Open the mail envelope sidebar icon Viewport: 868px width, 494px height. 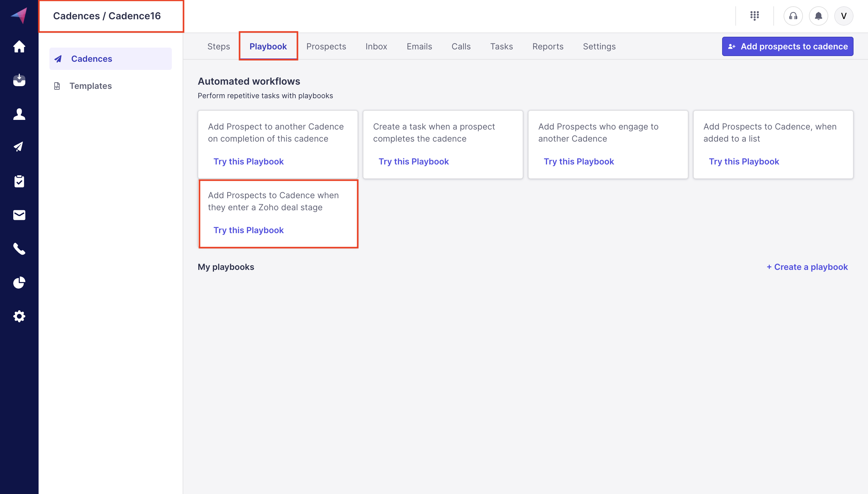[x=19, y=215]
